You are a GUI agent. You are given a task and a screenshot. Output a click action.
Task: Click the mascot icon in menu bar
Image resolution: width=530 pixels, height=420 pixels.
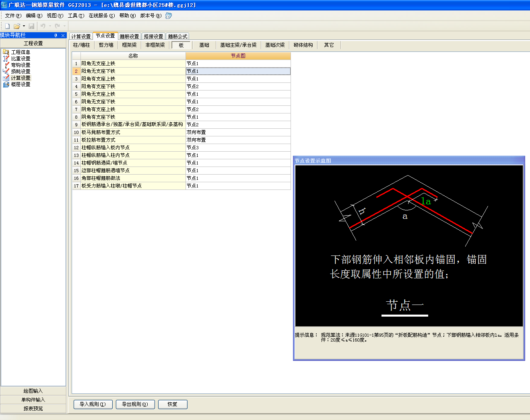click(x=169, y=16)
